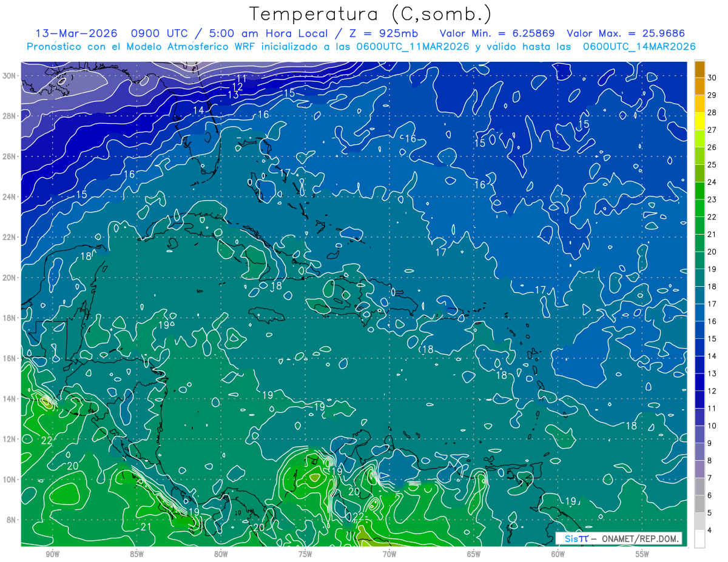Select the 55W longitude axis label
Image resolution: width=728 pixels, height=562 pixels.
pyautogui.click(x=642, y=554)
